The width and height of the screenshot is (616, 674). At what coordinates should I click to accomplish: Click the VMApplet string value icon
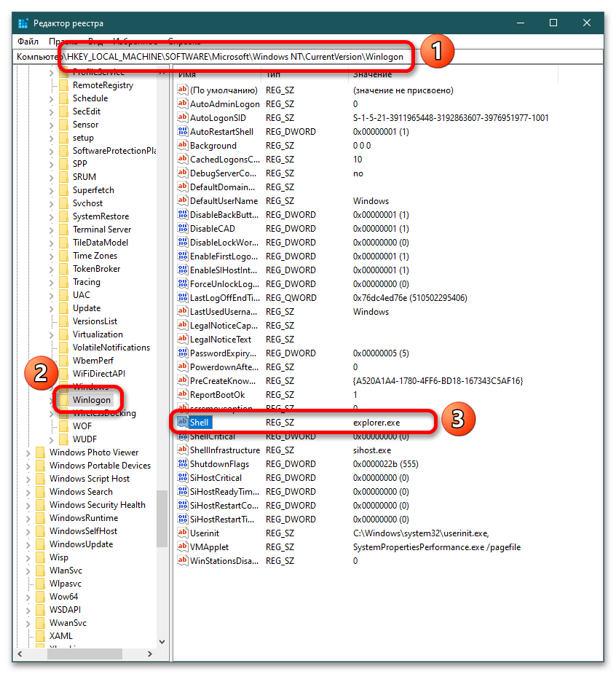coord(183,546)
